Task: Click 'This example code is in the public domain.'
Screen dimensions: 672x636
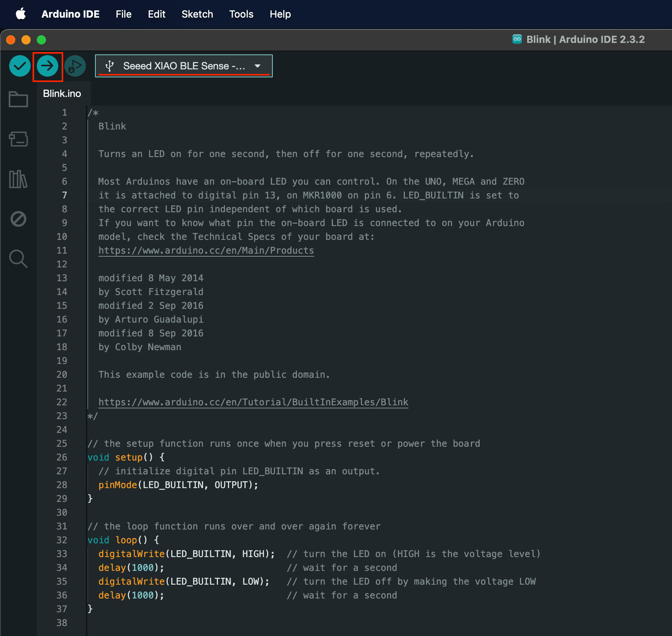Action: 214,375
